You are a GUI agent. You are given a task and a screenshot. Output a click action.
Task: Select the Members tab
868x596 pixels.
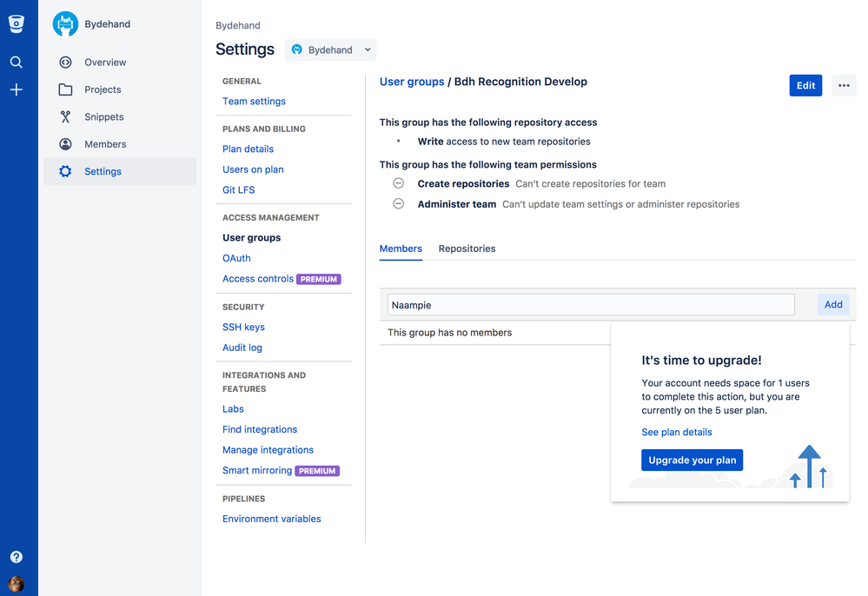(x=401, y=248)
